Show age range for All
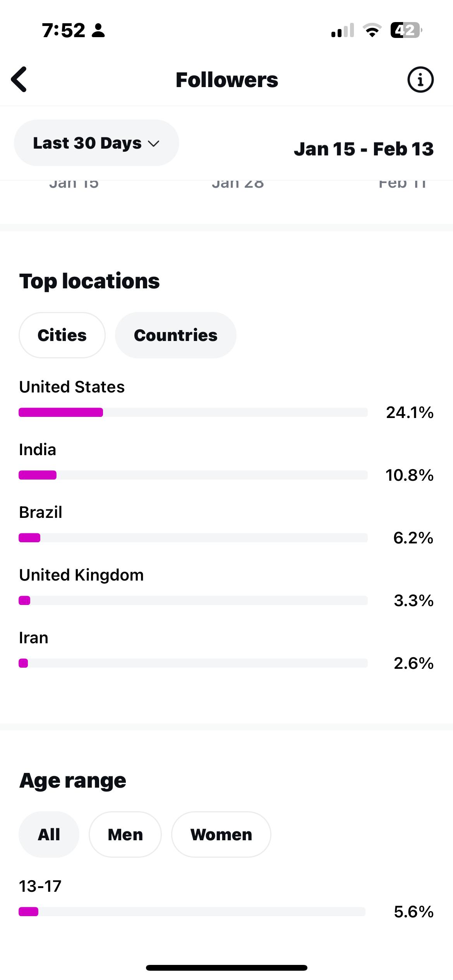The width and height of the screenshot is (453, 980). pyautogui.click(x=49, y=834)
